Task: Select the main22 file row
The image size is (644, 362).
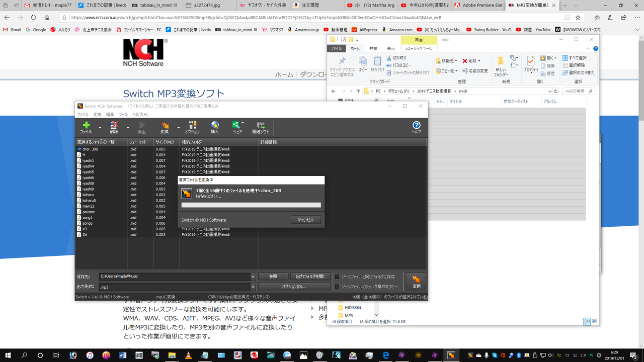Action: (x=251, y=206)
